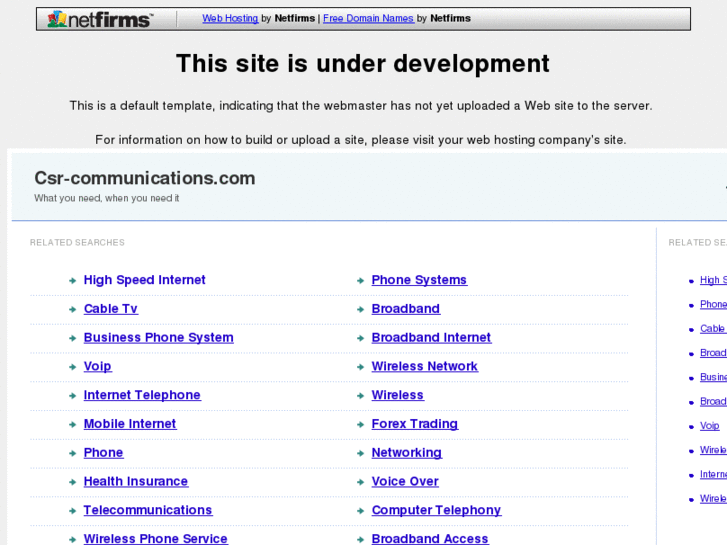Click the RELATED SEARCHES label above main list

77,243
